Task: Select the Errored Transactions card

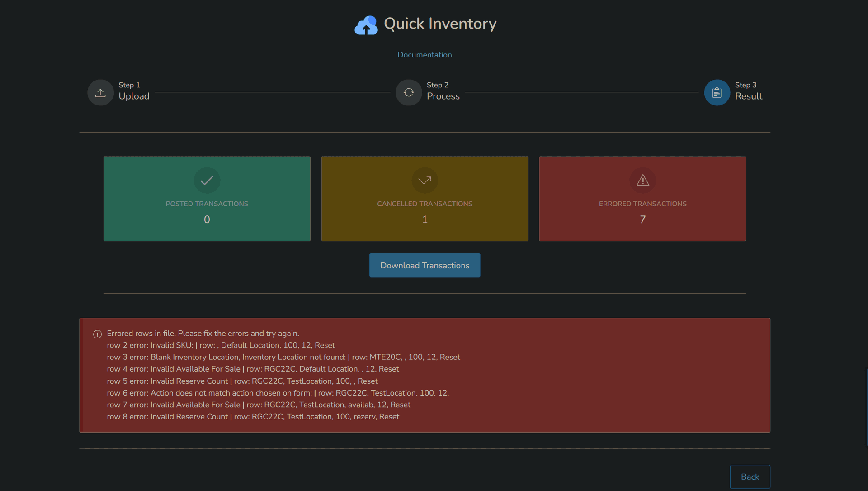Action: 642,199
